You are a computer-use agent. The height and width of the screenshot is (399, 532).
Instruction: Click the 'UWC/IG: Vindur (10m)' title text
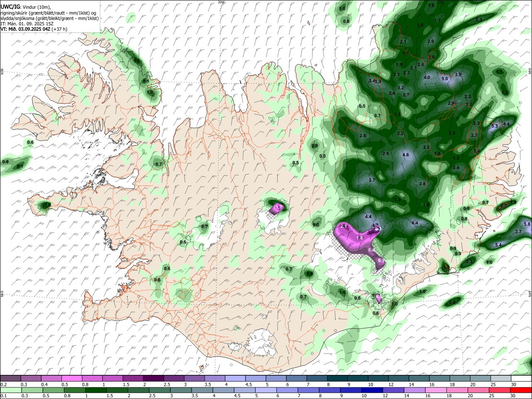(26, 7)
